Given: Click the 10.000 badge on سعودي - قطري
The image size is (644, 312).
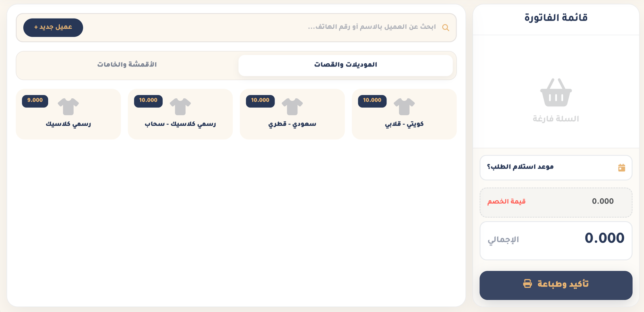Looking at the screenshot, I should (x=260, y=100).
